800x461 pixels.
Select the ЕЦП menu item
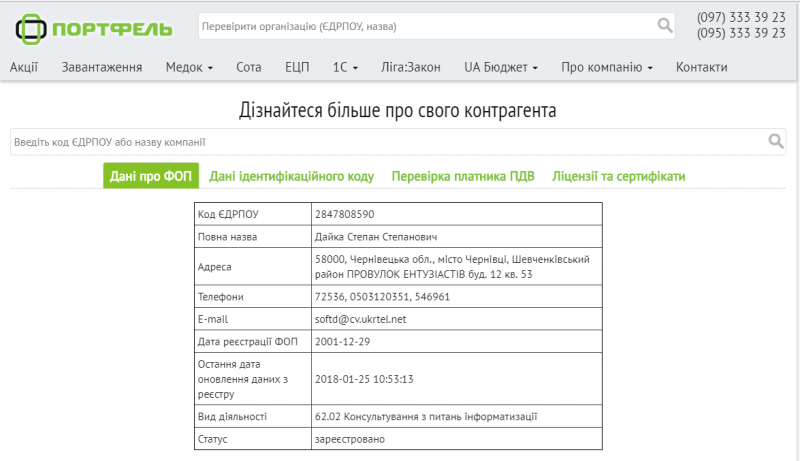297,67
